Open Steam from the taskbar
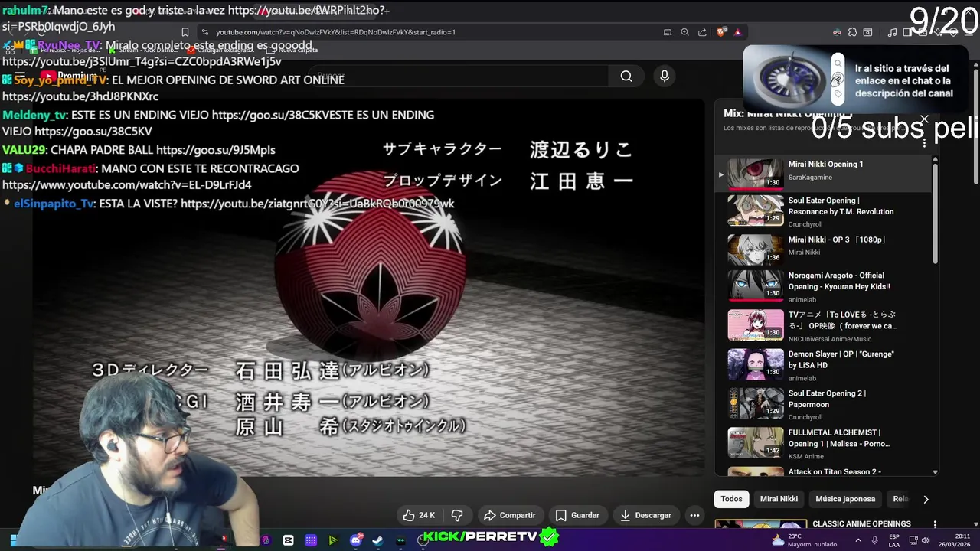 pos(377,540)
